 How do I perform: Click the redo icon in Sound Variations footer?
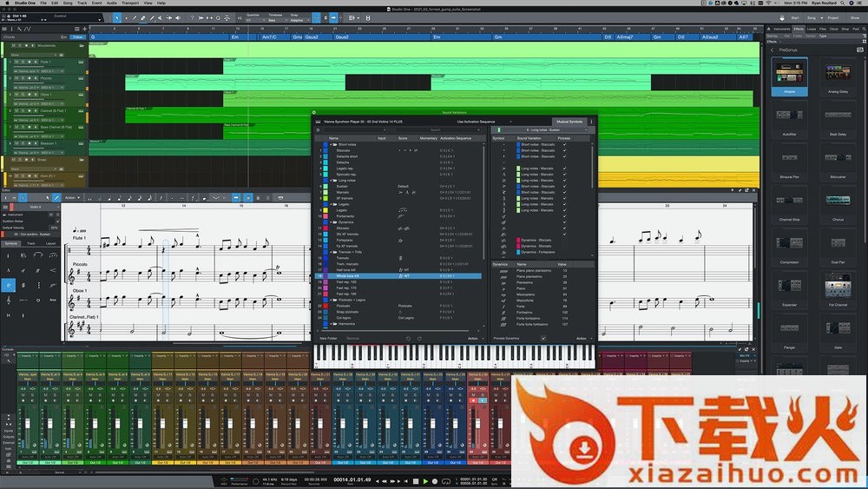[419, 339]
